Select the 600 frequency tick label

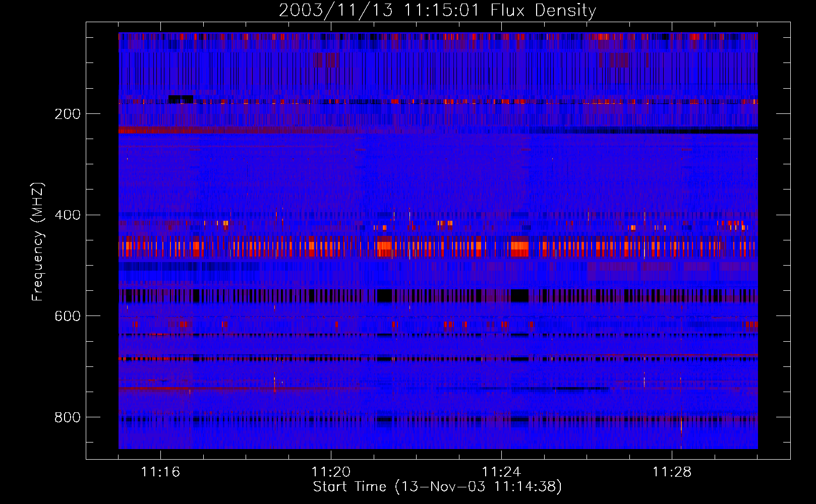pos(68,316)
